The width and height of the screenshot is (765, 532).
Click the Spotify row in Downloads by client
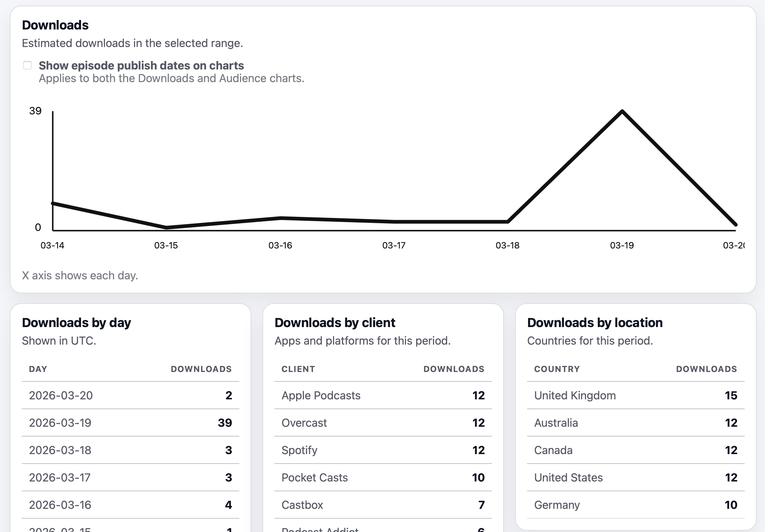coord(383,450)
